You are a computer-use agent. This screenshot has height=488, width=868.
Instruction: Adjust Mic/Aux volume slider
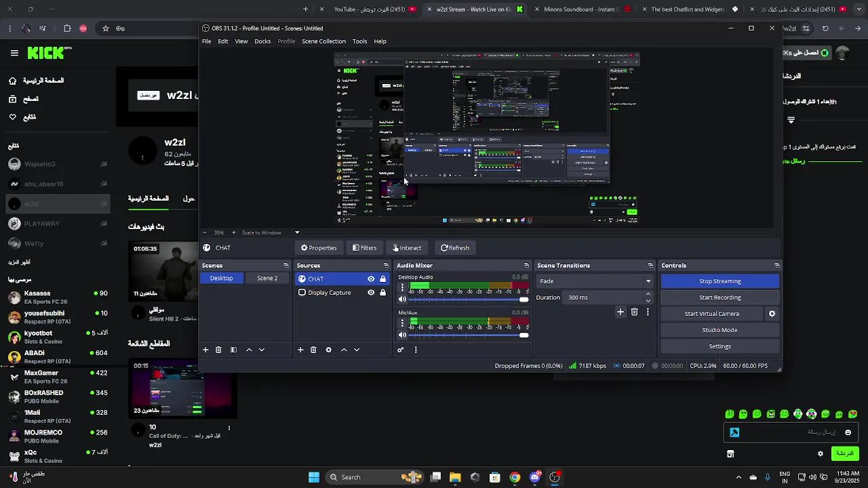pos(469,335)
